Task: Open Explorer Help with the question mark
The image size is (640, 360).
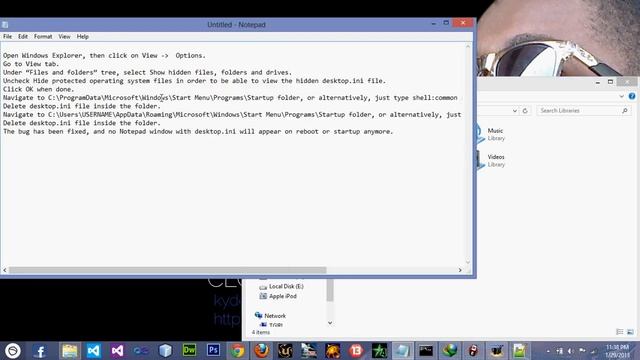Action: [x=632, y=96]
